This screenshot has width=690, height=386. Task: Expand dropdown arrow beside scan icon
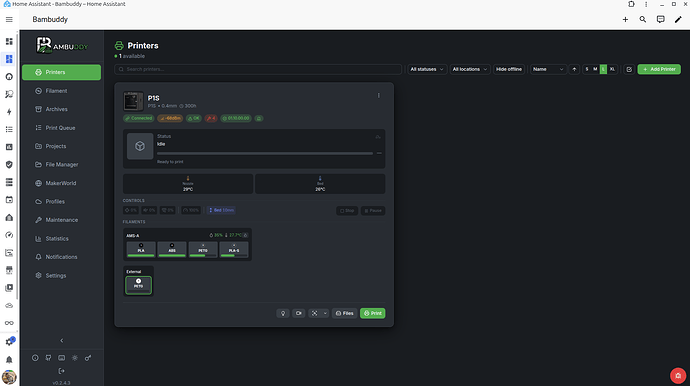tap(325, 313)
